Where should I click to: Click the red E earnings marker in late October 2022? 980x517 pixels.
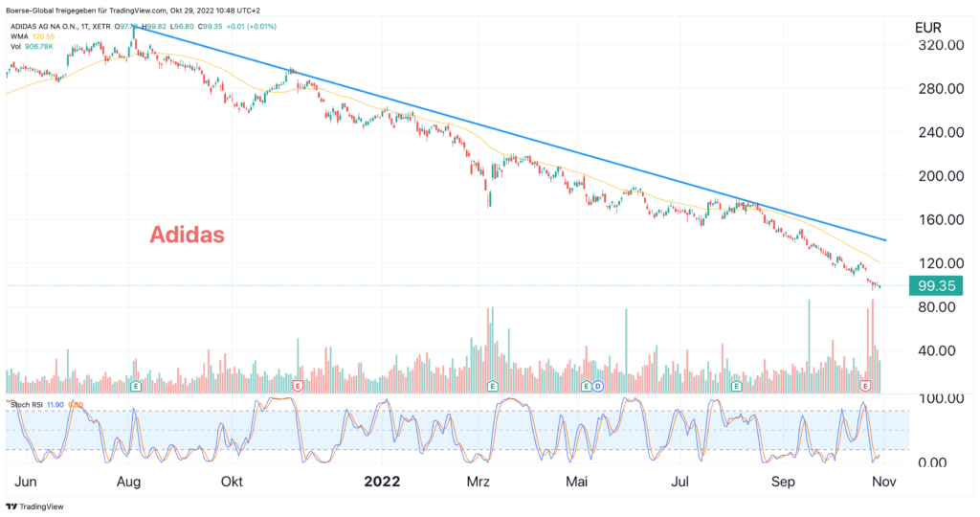pyautogui.click(x=865, y=387)
